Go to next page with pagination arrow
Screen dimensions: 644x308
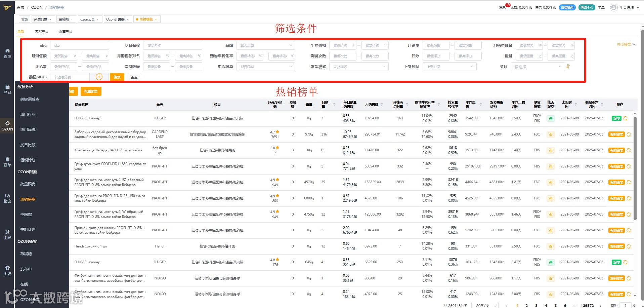[x=601, y=306]
